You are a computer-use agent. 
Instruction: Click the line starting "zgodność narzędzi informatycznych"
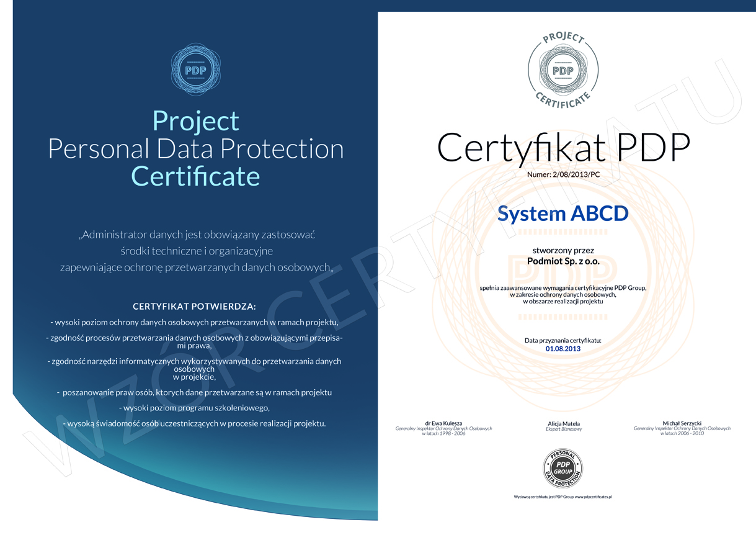click(195, 369)
